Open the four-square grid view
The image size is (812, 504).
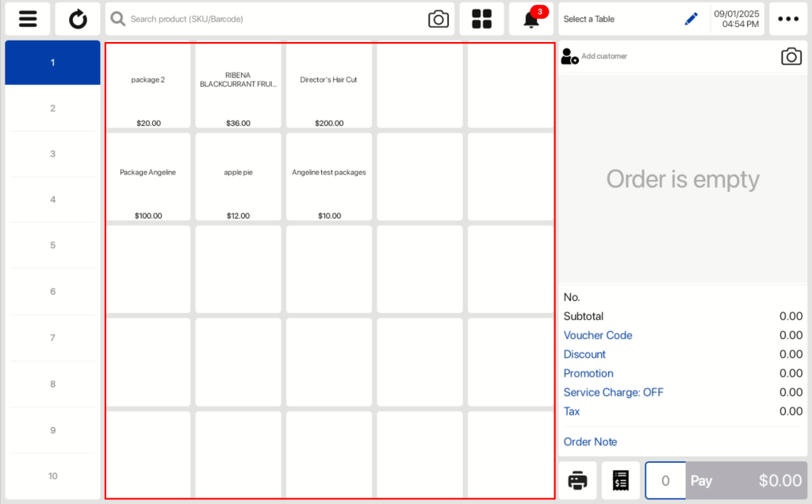481,19
